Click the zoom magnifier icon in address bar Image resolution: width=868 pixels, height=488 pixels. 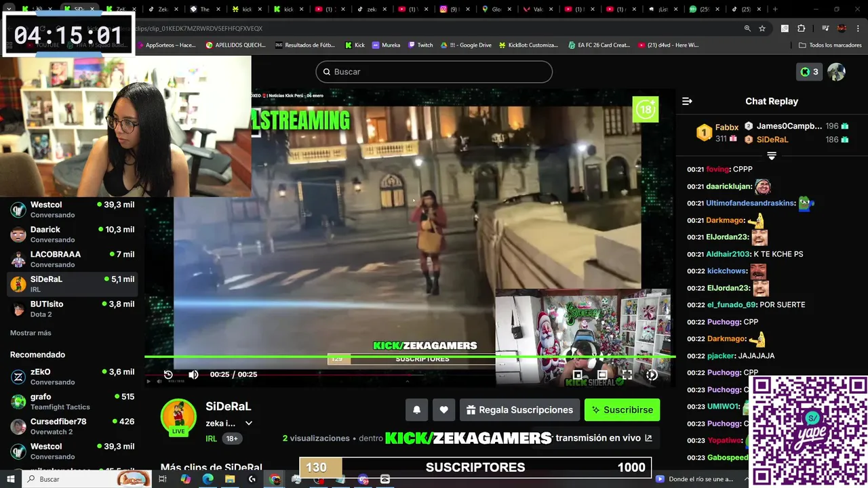(747, 28)
